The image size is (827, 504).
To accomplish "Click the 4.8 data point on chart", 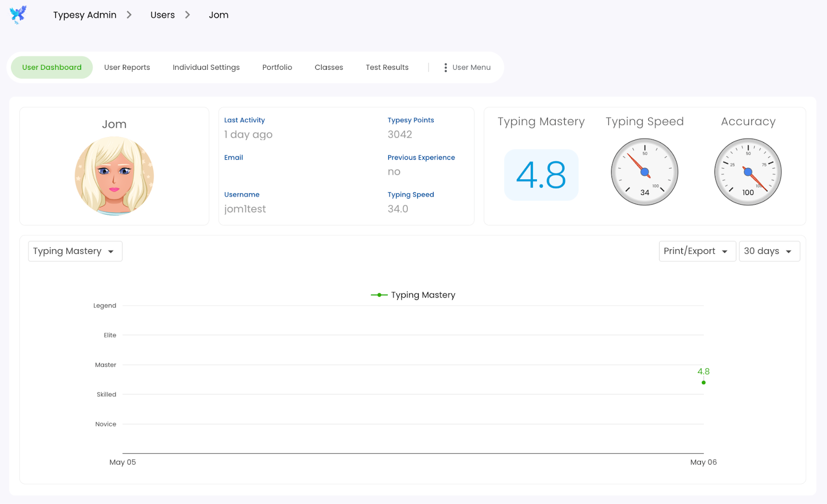I will [703, 383].
